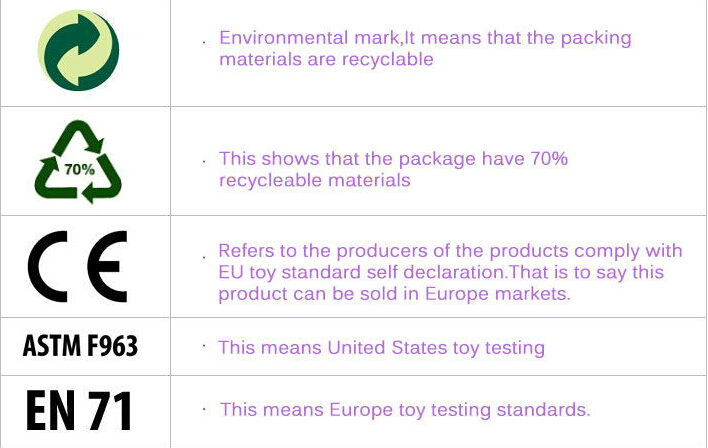Click the letter E of the CE mark
Screen dimensions: 708x448
click(x=107, y=266)
